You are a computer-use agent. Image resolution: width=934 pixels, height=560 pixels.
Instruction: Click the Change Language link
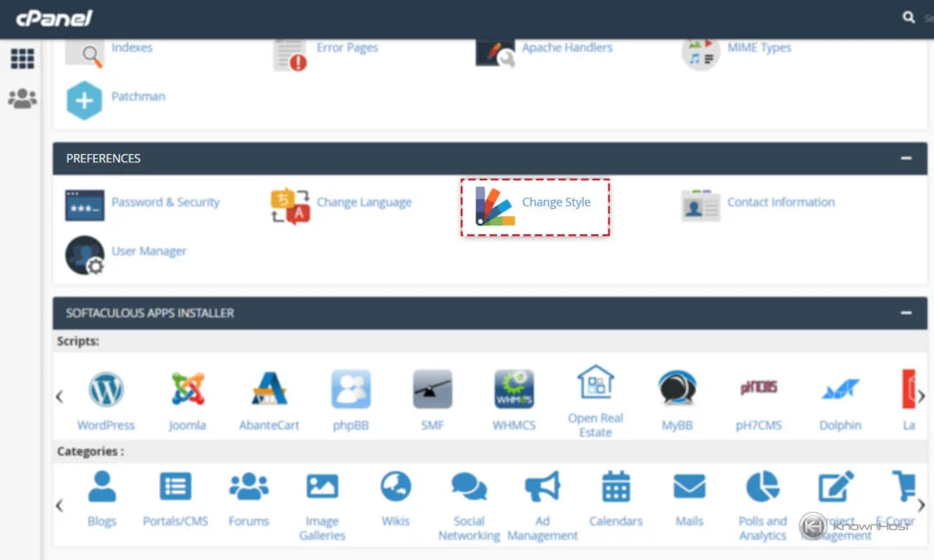(x=364, y=202)
